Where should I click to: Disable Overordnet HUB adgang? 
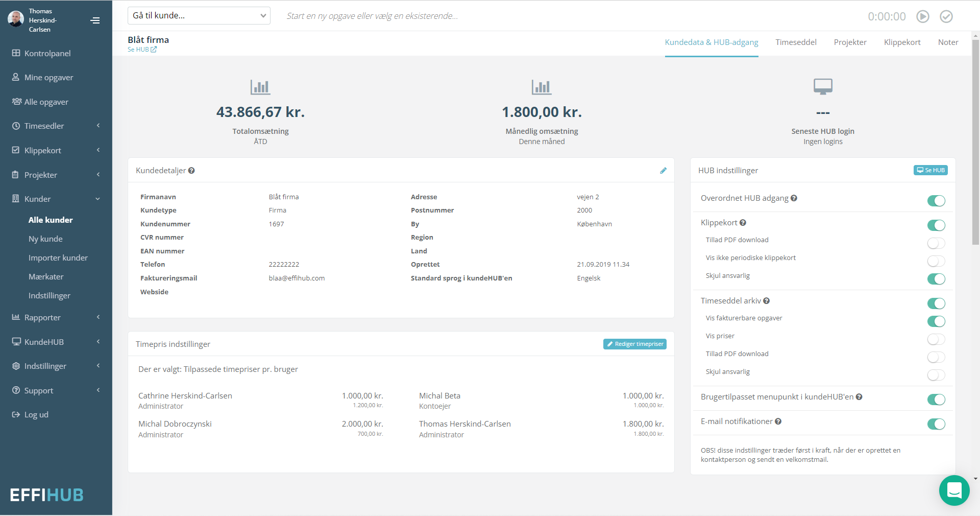point(936,201)
